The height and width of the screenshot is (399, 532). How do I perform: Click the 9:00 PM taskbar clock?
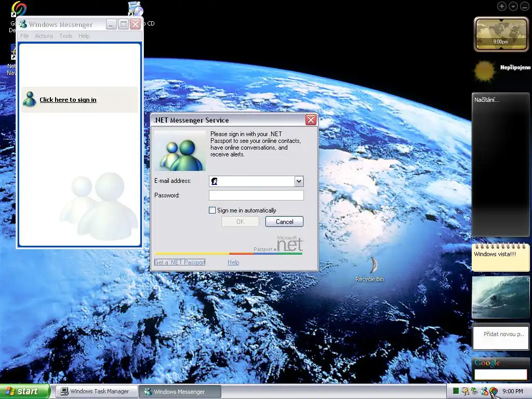pyautogui.click(x=513, y=392)
